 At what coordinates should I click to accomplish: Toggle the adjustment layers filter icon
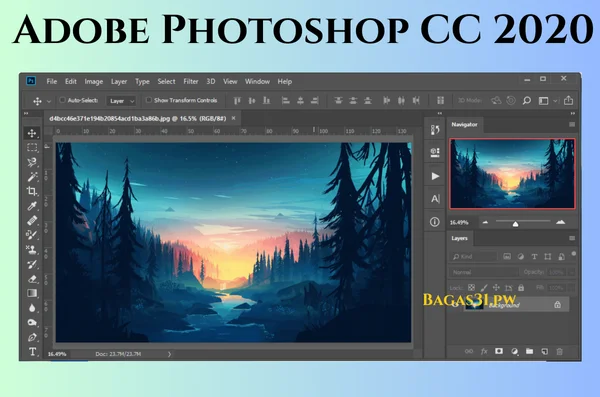pos(521,256)
